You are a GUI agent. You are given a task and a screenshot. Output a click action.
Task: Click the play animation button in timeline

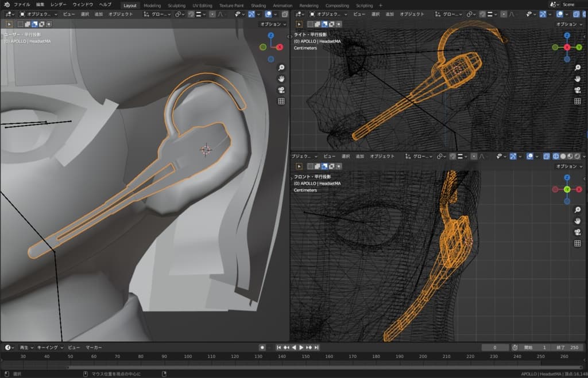[x=301, y=348]
